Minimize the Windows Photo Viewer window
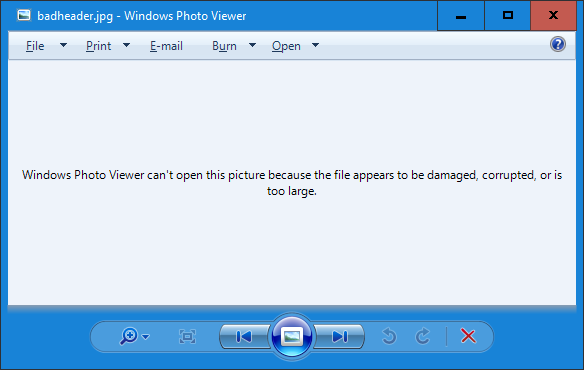Image resolution: width=584 pixels, height=370 pixels. pyautogui.click(x=461, y=16)
